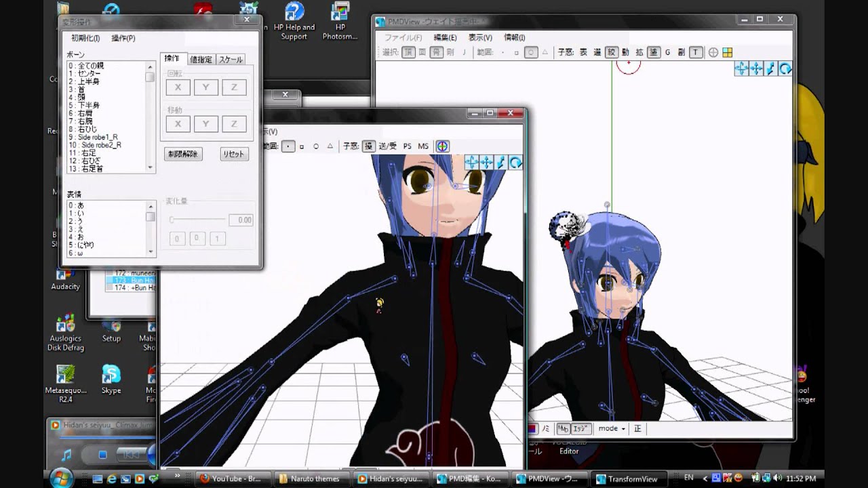Open the Metasequoia R2.4 desktop icon
This screenshot has height=488, width=868.
tap(65, 384)
